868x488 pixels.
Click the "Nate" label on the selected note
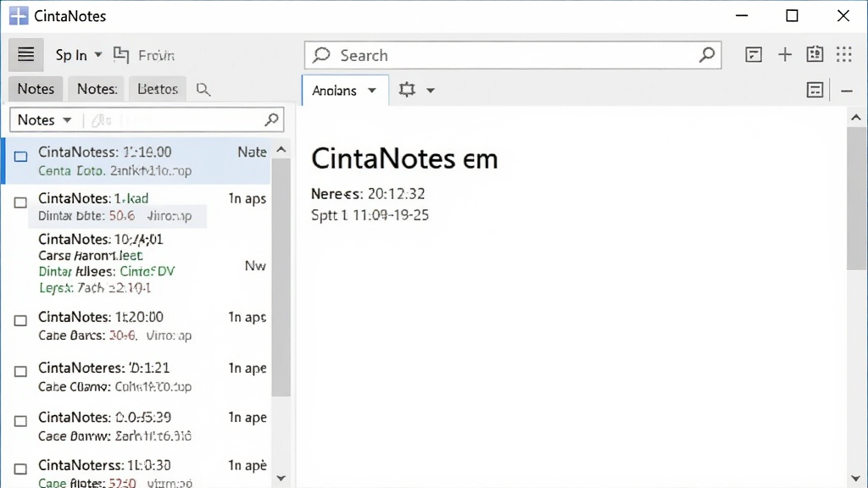(x=252, y=152)
